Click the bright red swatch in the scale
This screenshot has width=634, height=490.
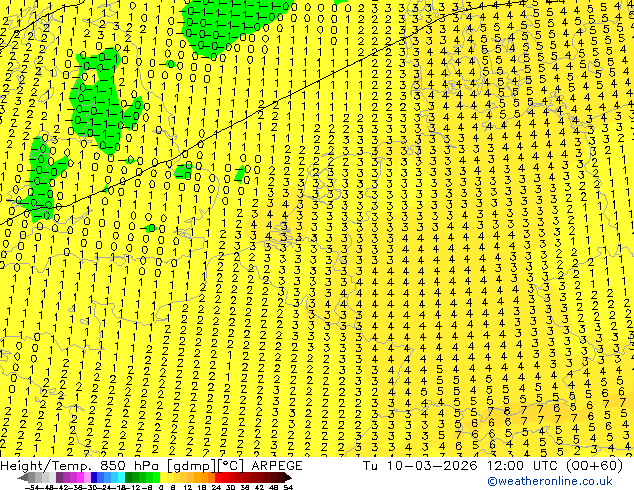point(218,477)
